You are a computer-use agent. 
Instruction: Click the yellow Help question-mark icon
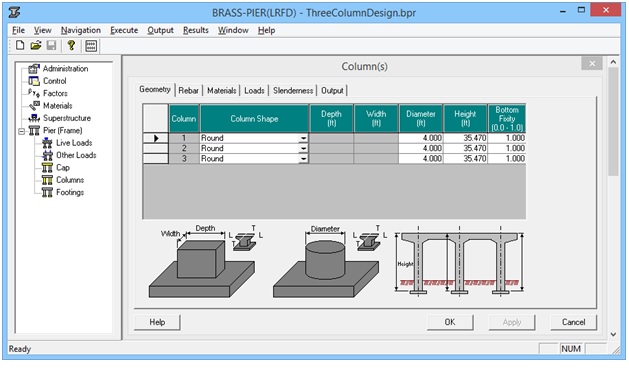click(71, 45)
